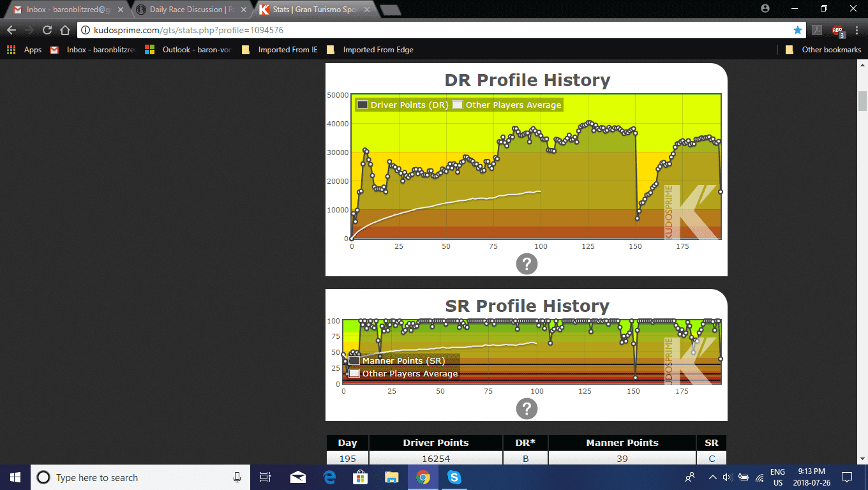Open the Other bookmarks folder
The height and width of the screenshot is (490, 868).
pos(824,50)
